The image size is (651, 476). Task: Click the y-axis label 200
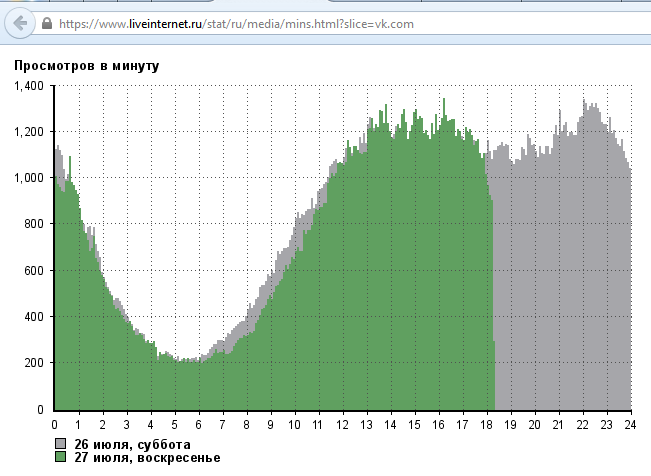coord(34,363)
